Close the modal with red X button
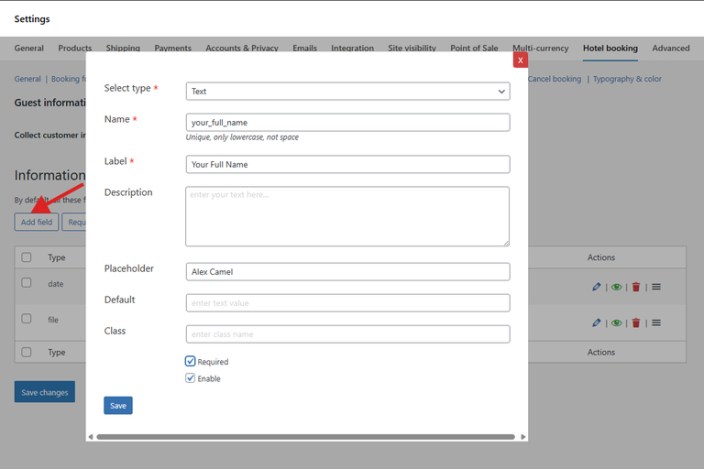This screenshot has height=469, width=704. pyautogui.click(x=520, y=60)
